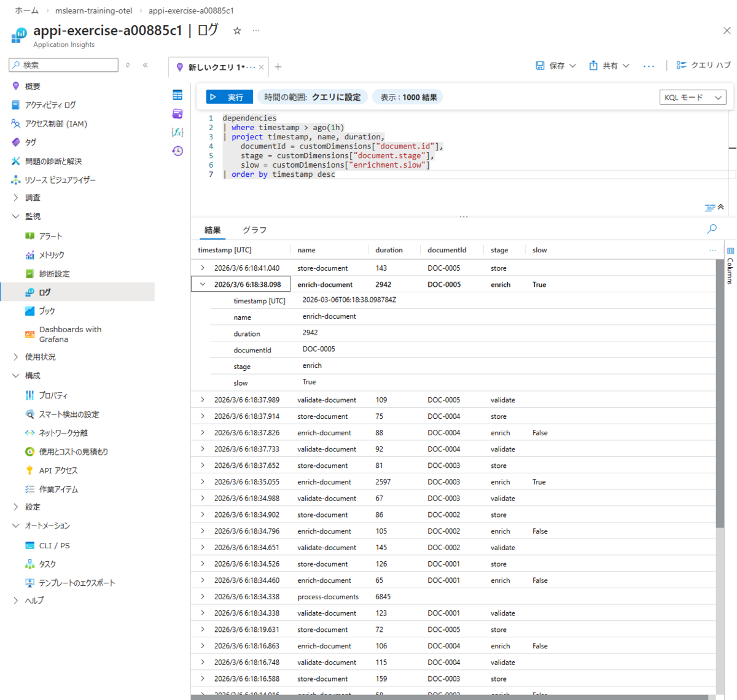
Task: Open the functions {fx} panel icon
Action: tap(177, 132)
